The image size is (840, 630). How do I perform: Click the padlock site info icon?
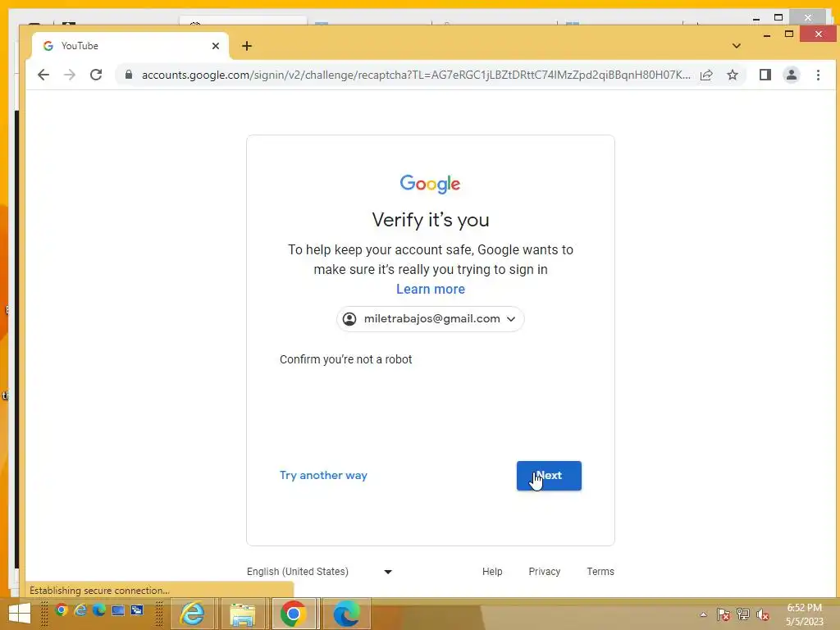[129, 75]
